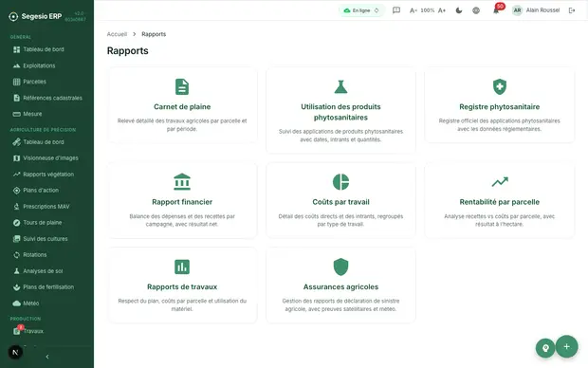Click the 100% zoom level text

point(427,10)
